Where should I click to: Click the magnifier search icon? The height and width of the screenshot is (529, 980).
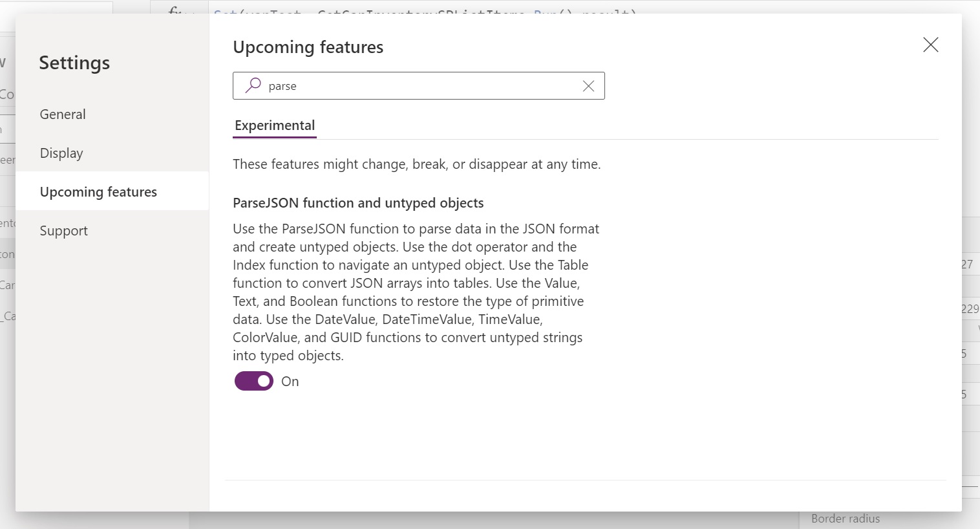pyautogui.click(x=253, y=85)
